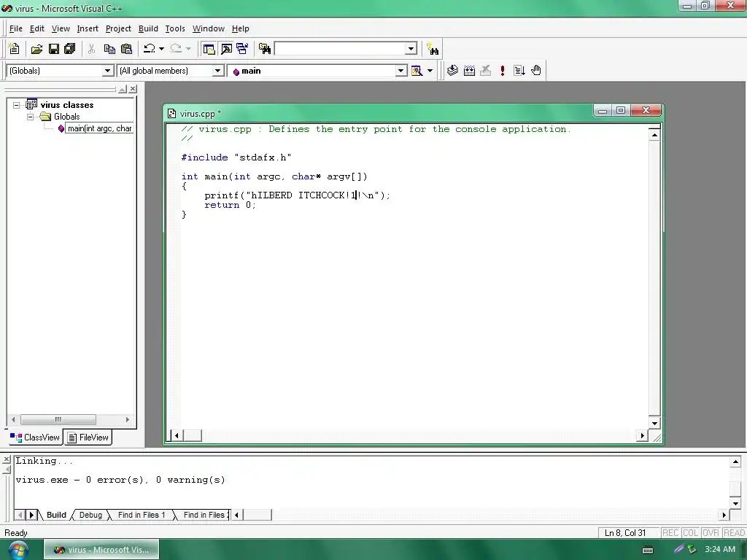Image resolution: width=747 pixels, height=560 pixels.
Task: Open the Redo history dropdown arrow
Action: click(x=188, y=49)
